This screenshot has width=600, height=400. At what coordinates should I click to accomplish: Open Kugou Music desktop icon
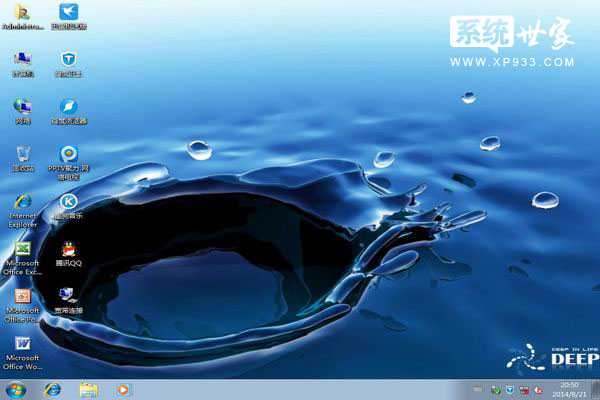click(x=68, y=202)
